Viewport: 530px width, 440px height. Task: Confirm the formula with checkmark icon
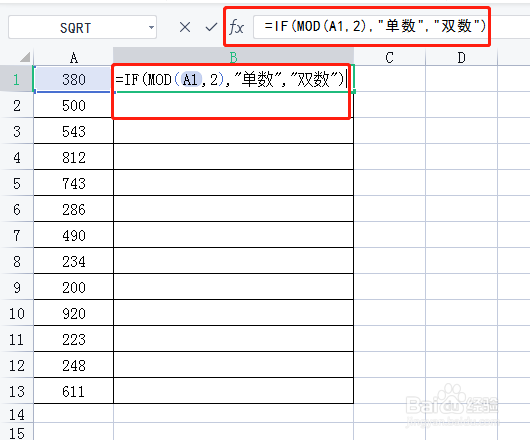coord(211,27)
